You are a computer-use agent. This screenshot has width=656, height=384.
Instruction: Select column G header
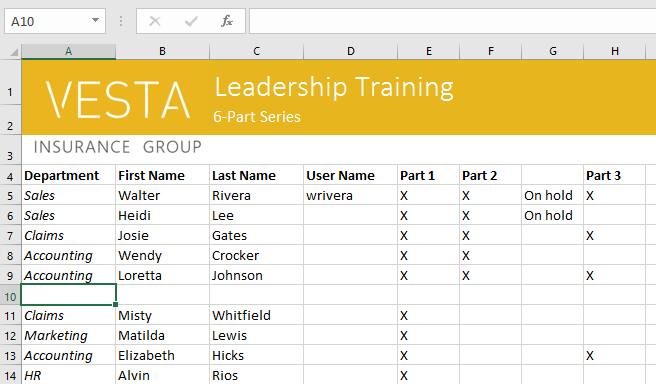click(553, 51)
